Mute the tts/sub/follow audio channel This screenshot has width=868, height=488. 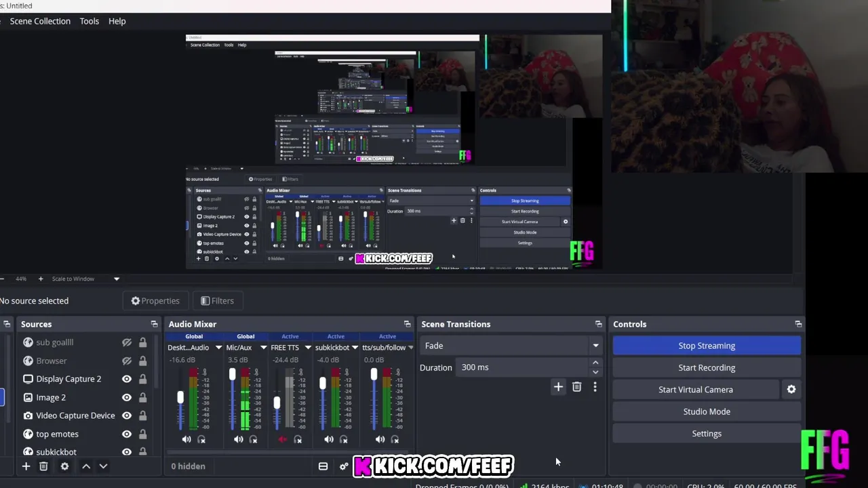coord(380,440)
